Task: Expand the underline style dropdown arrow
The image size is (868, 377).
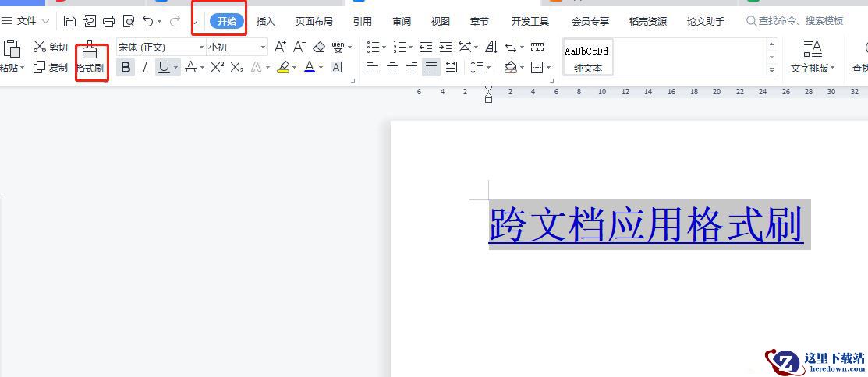Action: [x=176, y=68]
